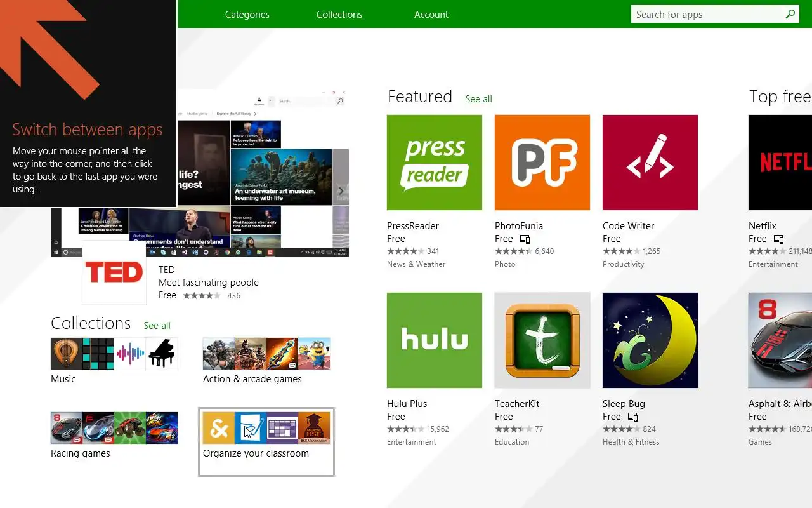Viewport: 812px width, 508px height.
Task: Click the Photo category under PhotoFunia
Action: click(x=505, y=264)
